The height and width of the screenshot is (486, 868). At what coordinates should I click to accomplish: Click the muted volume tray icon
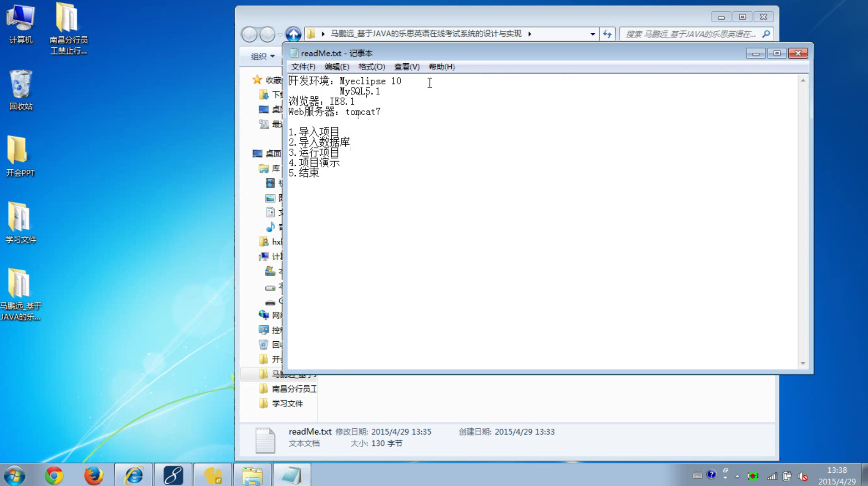click(x=803, y=476)
